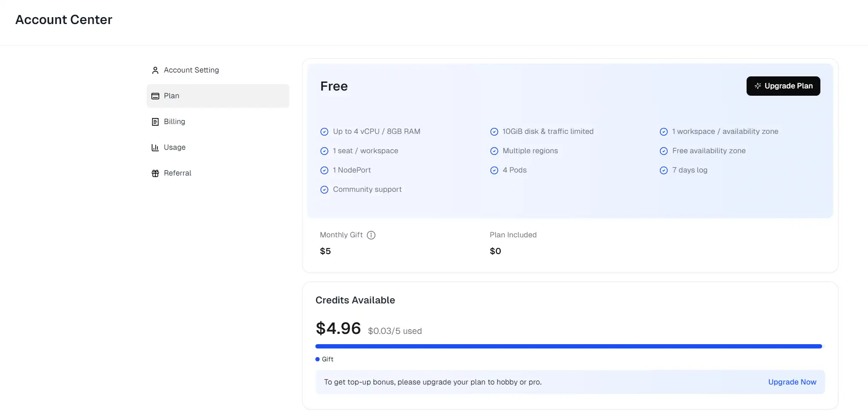Click the Referral gift icon
This screenshot has height=415, width=868.
[155, 173]
